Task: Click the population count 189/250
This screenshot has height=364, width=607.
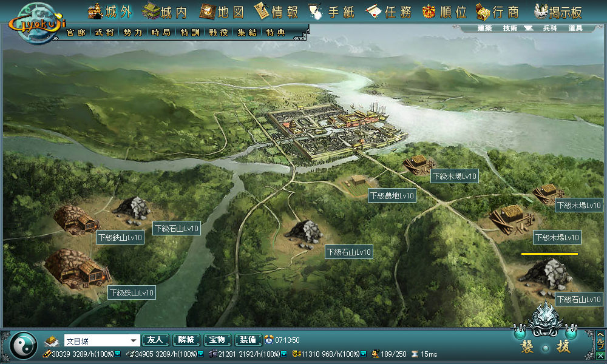Action: pyautogui.click(x=393, y=354)
